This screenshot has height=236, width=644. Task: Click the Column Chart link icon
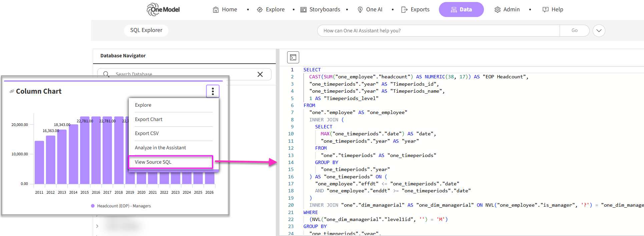(12, 91)
